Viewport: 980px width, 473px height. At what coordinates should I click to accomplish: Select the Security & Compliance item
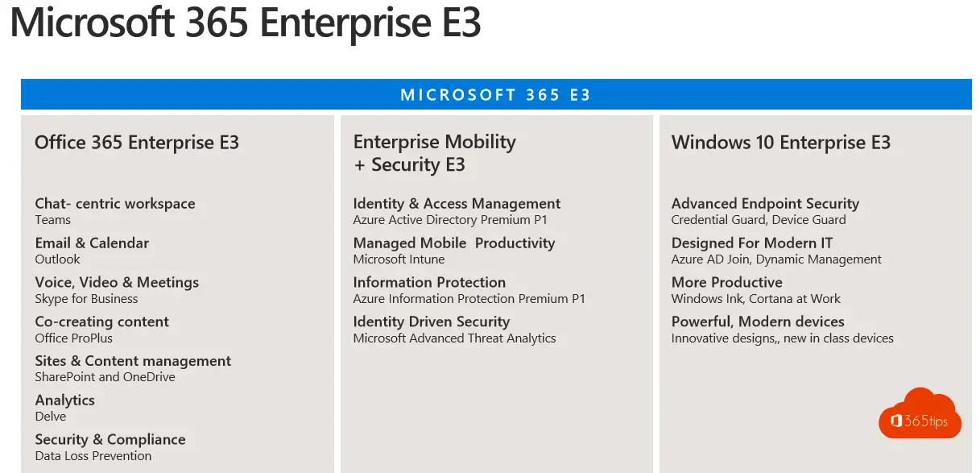[x=110, y=447]
